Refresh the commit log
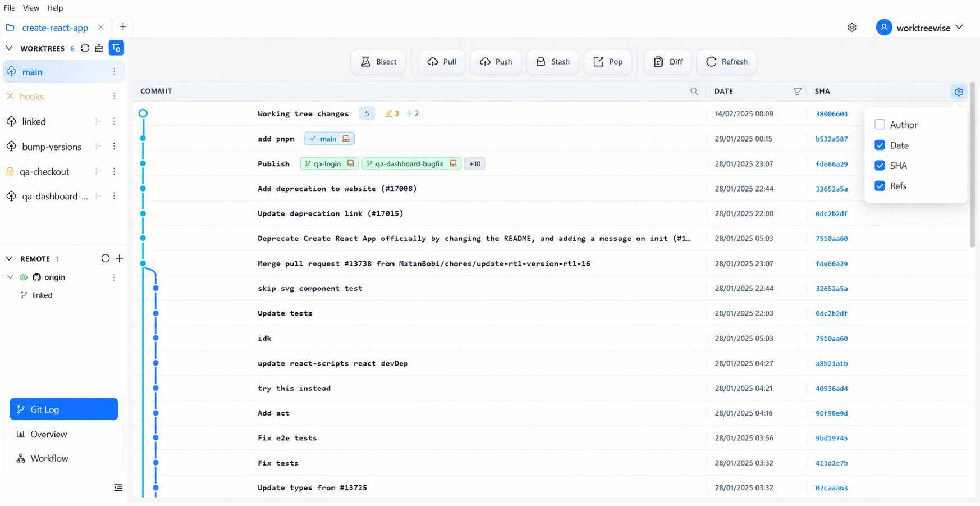980x506 pixels. click(726, 62)
